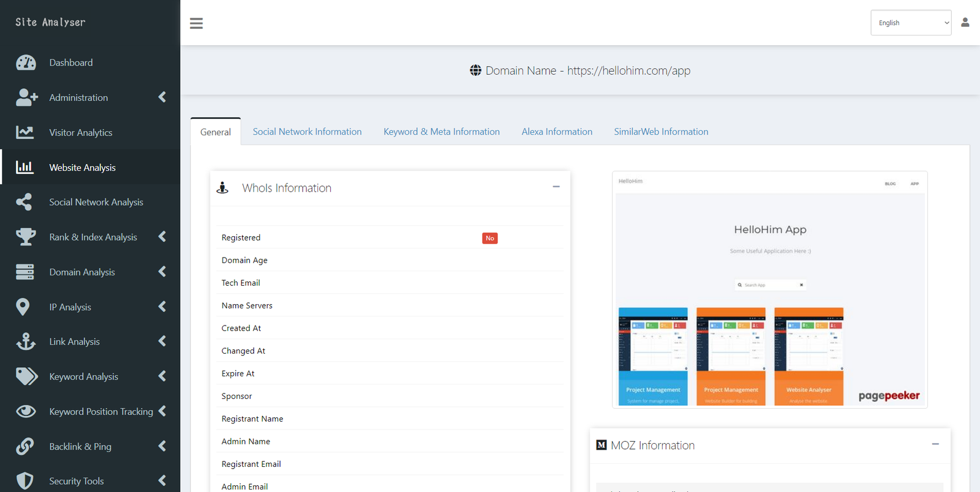Click the Rank & Index trophy icon
This screenshot has width=980, height=492.
(x=26, y=237)
